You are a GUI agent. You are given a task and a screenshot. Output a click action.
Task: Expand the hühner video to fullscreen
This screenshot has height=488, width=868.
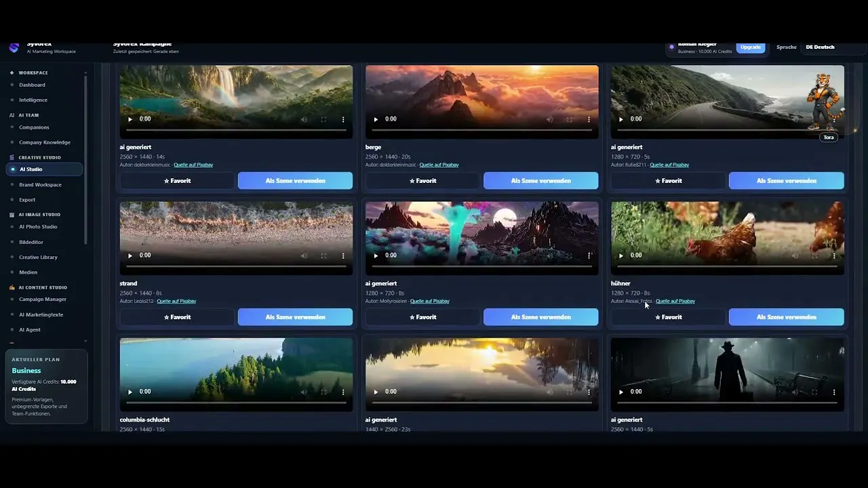coord(814,256)
